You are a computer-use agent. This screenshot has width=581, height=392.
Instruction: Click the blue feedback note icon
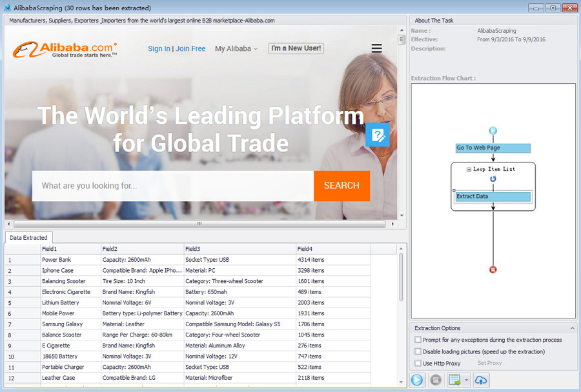pos(378,135)
